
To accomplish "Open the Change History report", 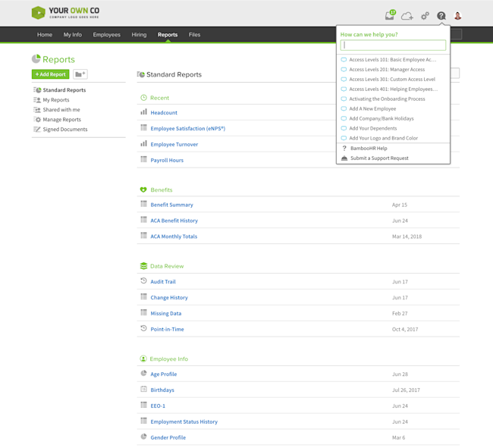I will pyautogui.click(x=169, y=297).
